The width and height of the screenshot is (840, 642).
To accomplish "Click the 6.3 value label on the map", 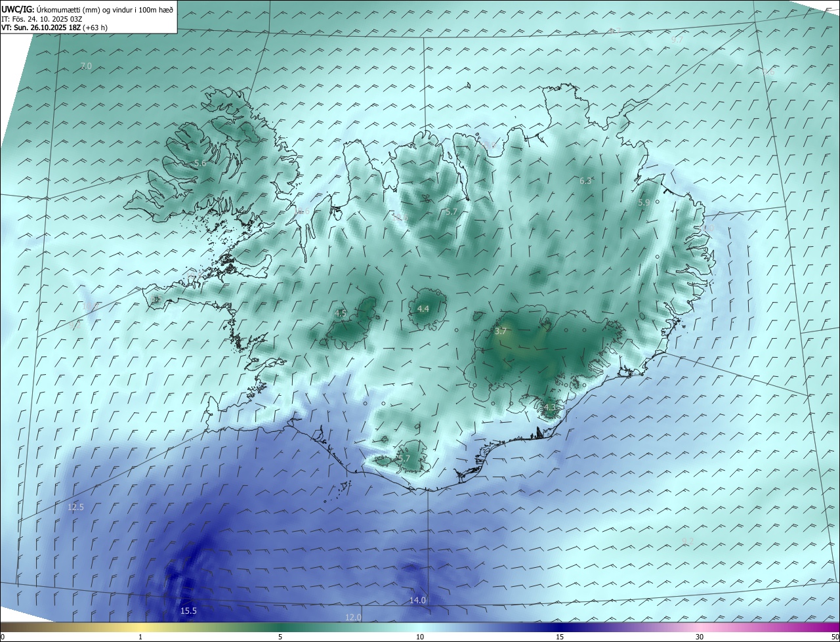I will point(586,181).
